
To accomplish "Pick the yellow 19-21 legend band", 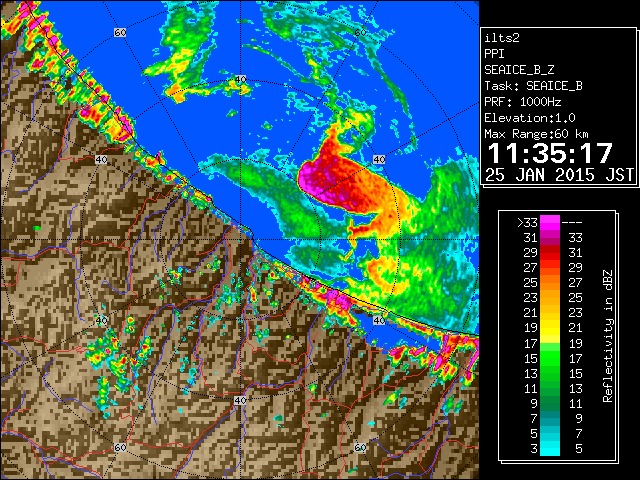I will pos(550,328).
